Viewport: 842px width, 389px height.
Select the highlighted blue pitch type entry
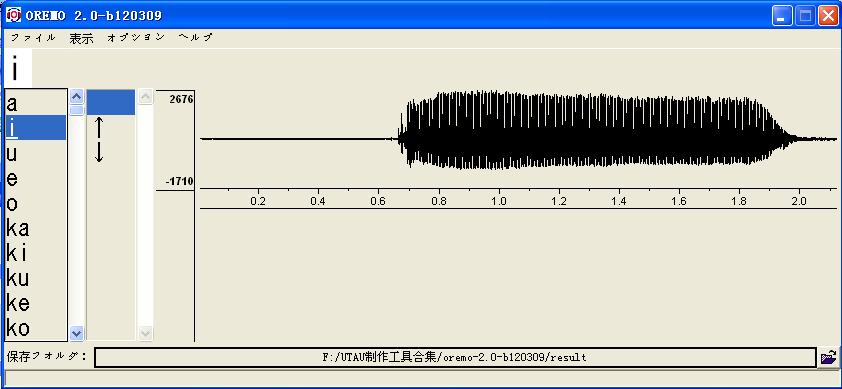click(111, 102)
